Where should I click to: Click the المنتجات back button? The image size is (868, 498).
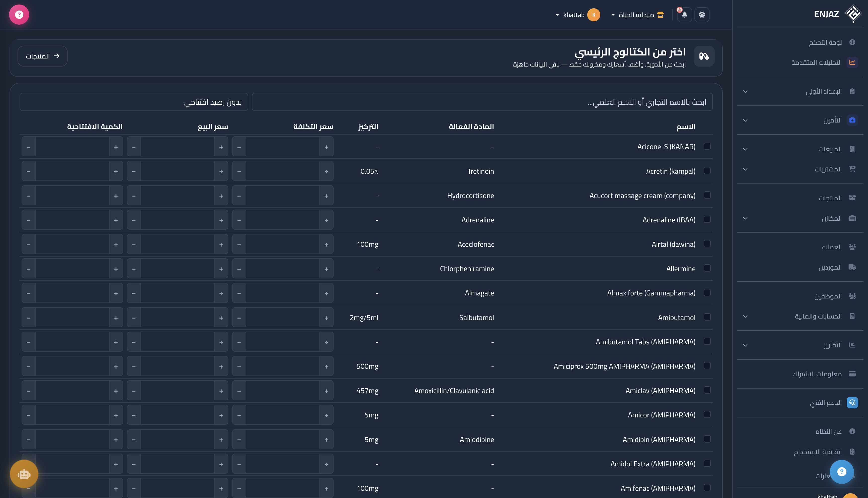point(42,56)
